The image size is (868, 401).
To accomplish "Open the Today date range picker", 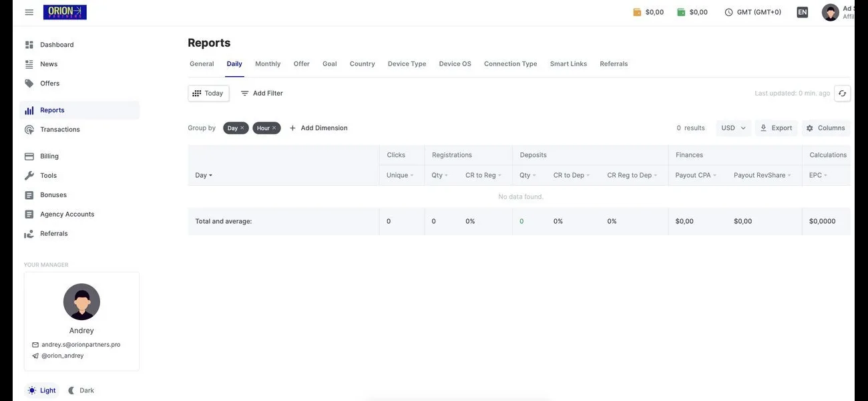I will click(x=208, y=94).
